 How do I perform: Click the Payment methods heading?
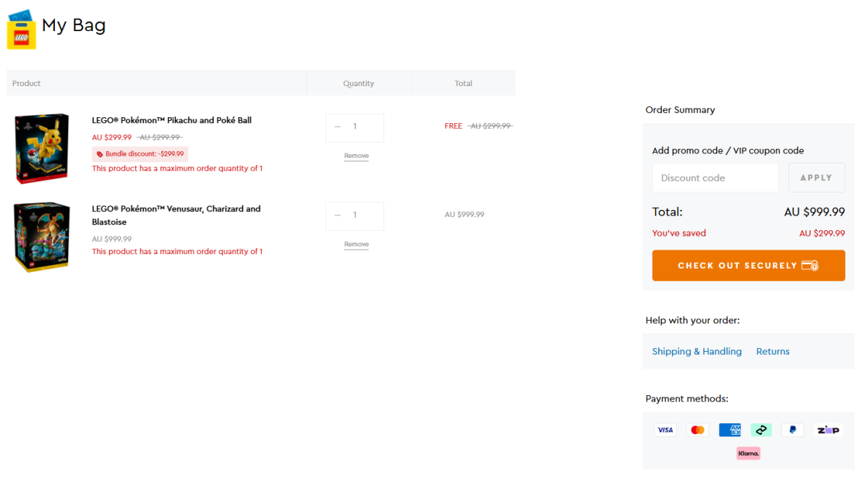click(x=686, y=399)
